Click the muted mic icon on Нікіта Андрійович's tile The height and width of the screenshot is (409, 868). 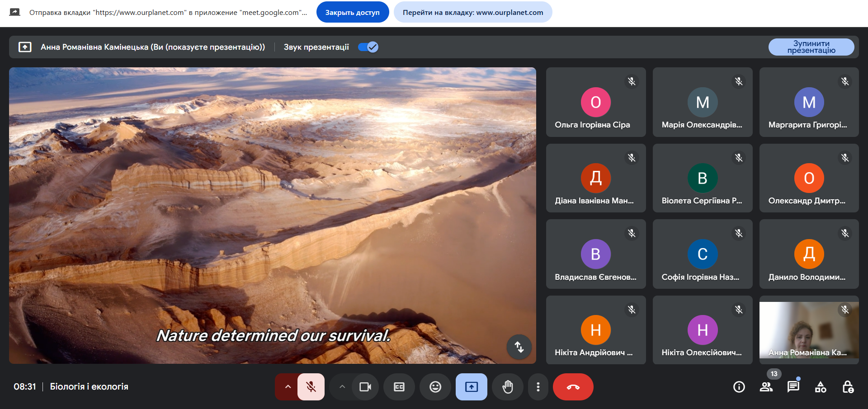(632, 310)
